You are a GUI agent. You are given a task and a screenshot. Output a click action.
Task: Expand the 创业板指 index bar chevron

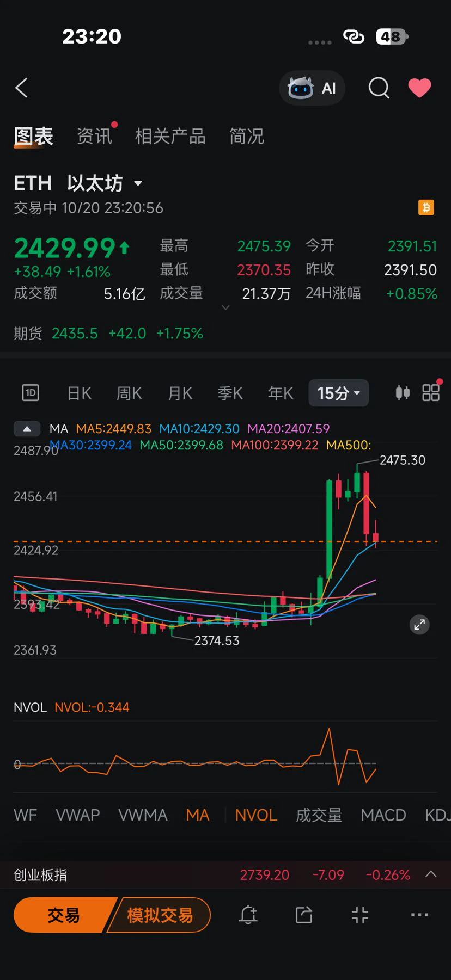[431, 874]
